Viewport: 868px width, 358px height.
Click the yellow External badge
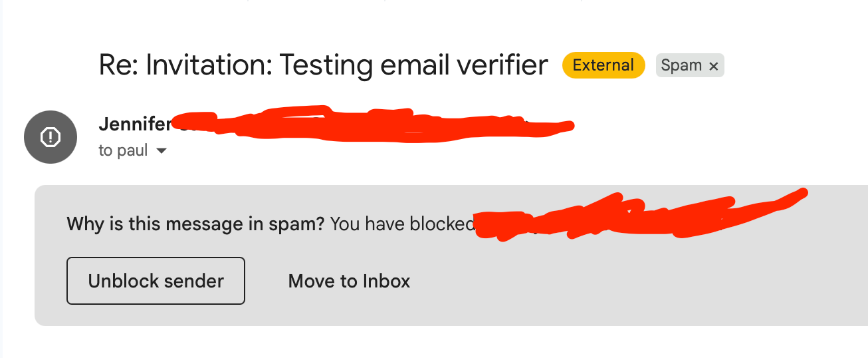(x=603, y=65)
